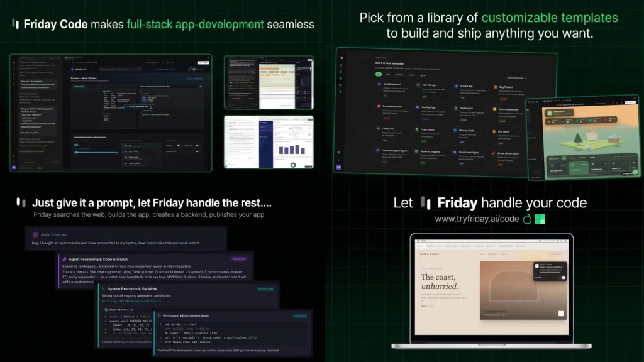Select the green "All" template filter pill

point(378,74)
